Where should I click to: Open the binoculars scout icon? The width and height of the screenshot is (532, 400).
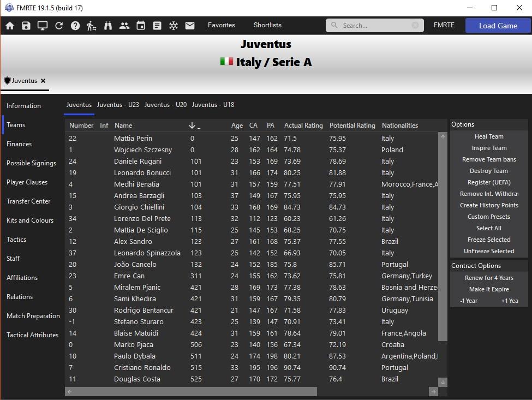click(108, 26)
